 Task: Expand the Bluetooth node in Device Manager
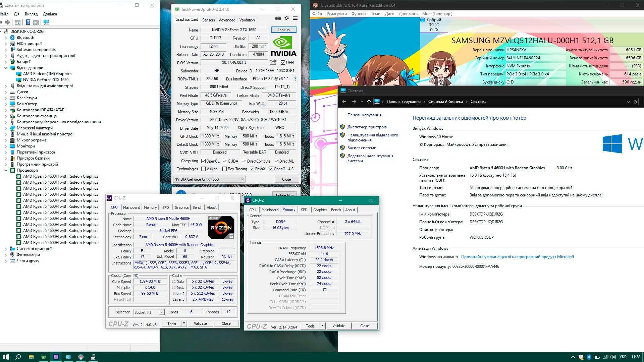(x=6, y=38)
